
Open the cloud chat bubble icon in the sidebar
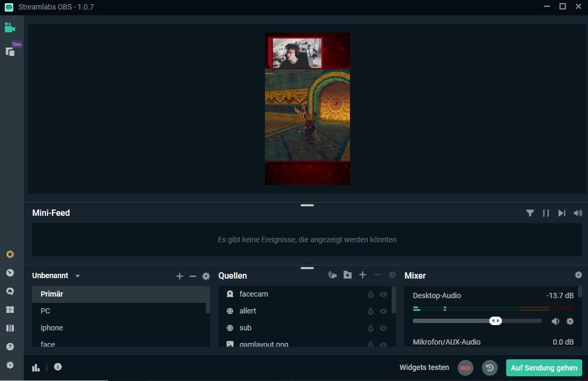tap(10, 291)
